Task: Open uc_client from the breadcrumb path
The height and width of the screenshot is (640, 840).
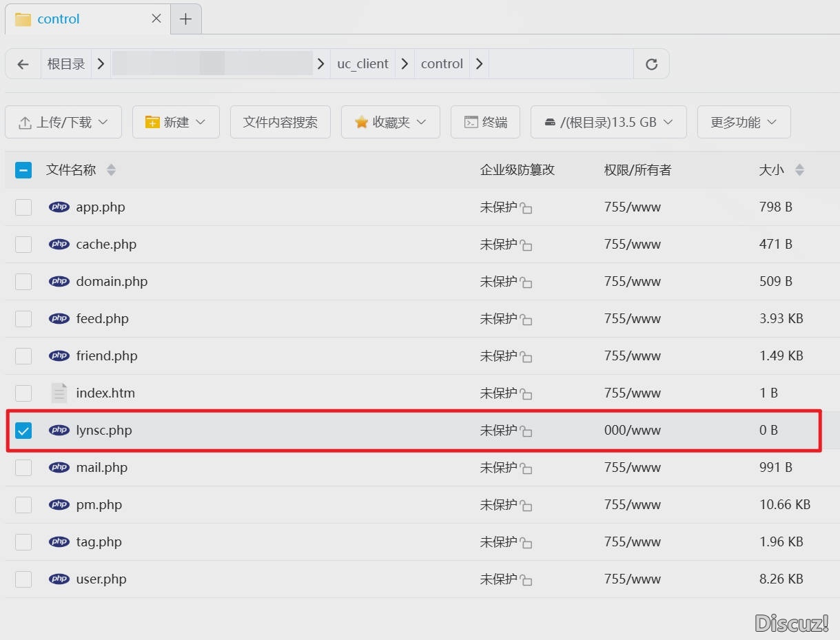Action: (x=362, y=63)
